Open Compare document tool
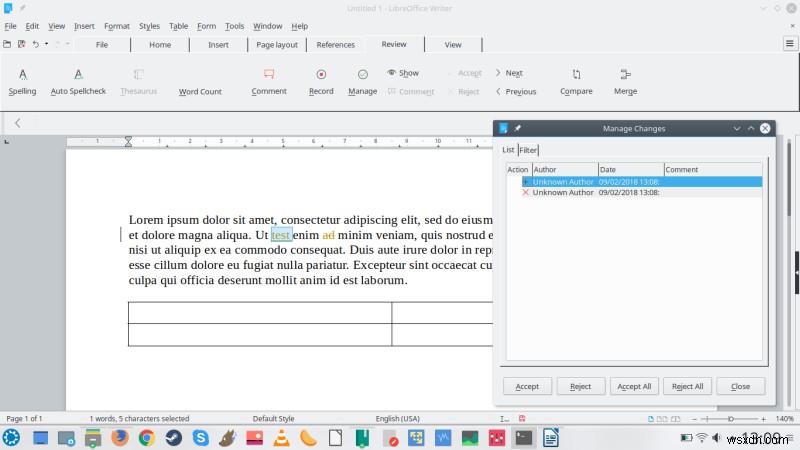Image resolution: width=800 pixels, height=450 pixels. coord(576,82)
